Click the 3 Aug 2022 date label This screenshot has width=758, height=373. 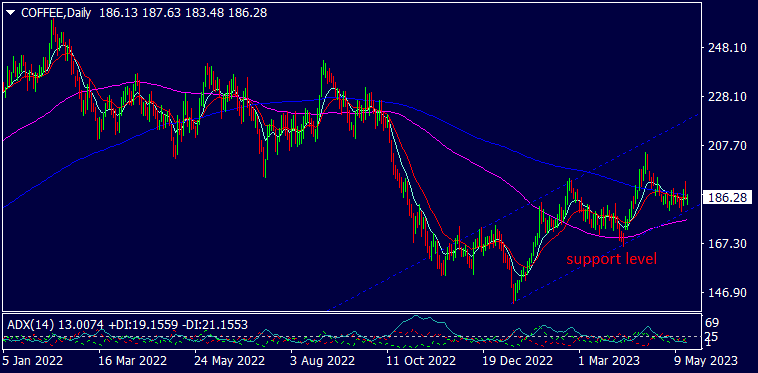point(322,360)
